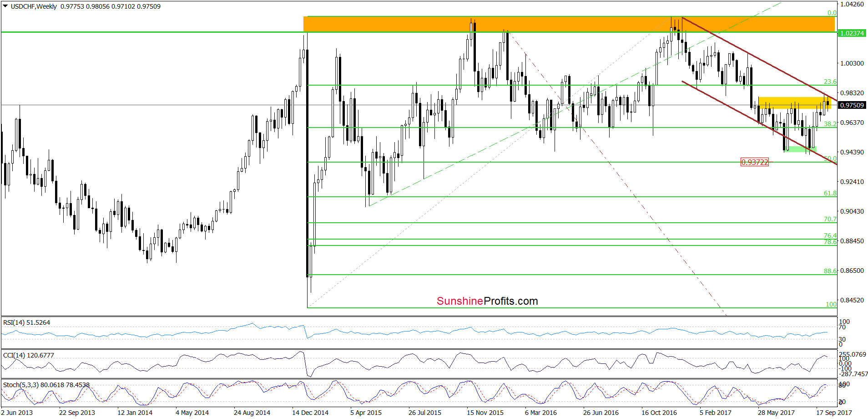Open the chart dropdown arrow beside USDCHF,Weekly
Image resolution: width=868 pixels, height=419 pixels.
[5, 6]
